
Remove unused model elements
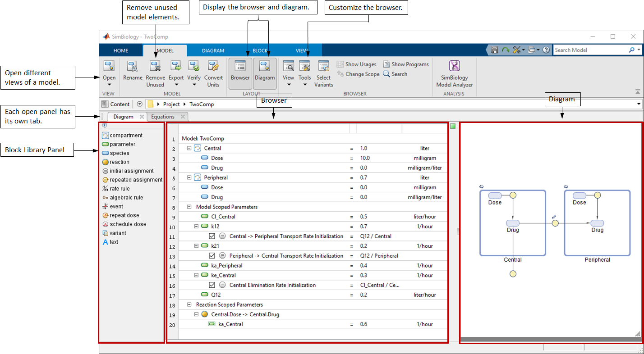click(x=155, y=73)
